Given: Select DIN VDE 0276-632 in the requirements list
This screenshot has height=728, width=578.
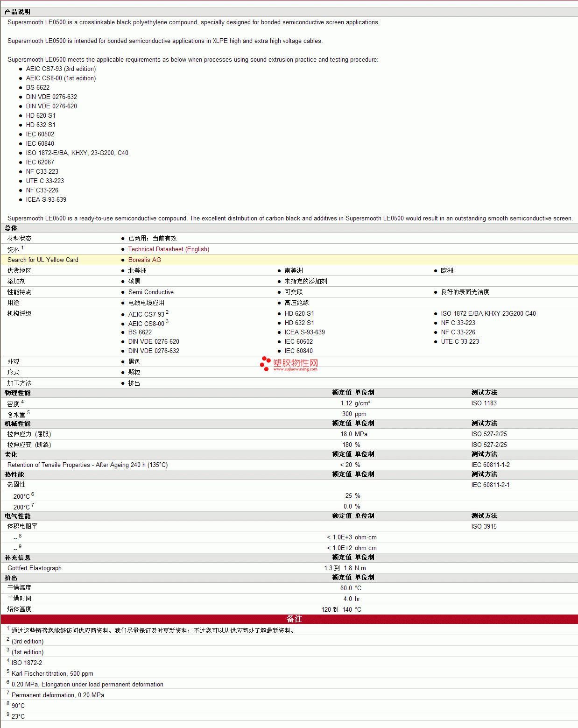Looking at the screenshot, I should (x=51, y=97).
